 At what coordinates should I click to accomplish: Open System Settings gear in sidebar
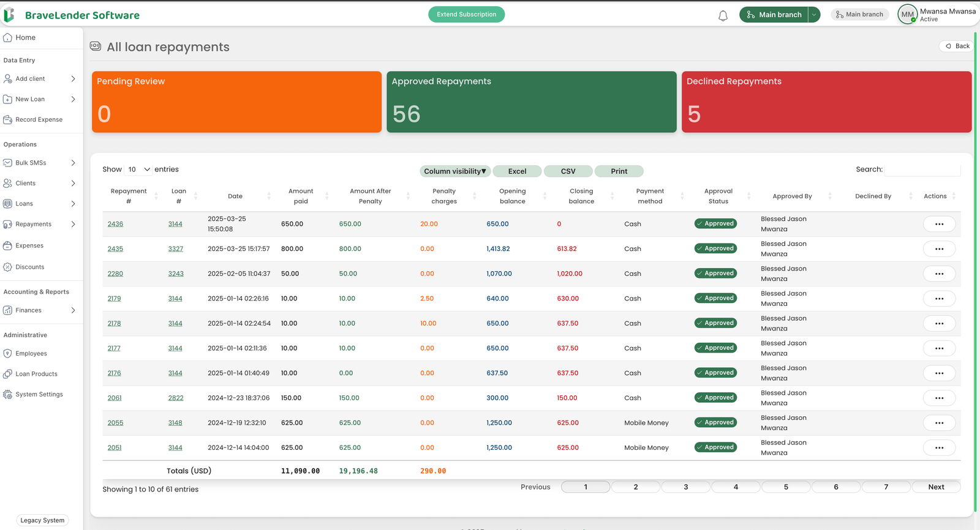8,395
